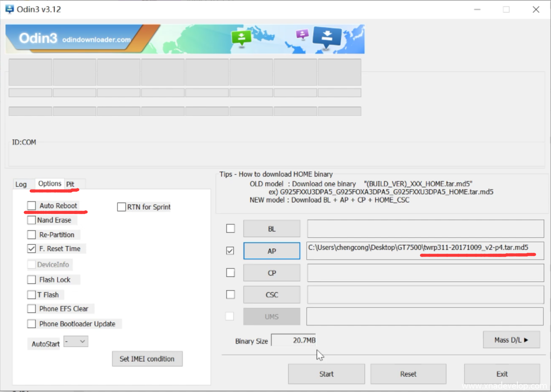
Task: Expand the Mass D/L menu
Action: 511,340
